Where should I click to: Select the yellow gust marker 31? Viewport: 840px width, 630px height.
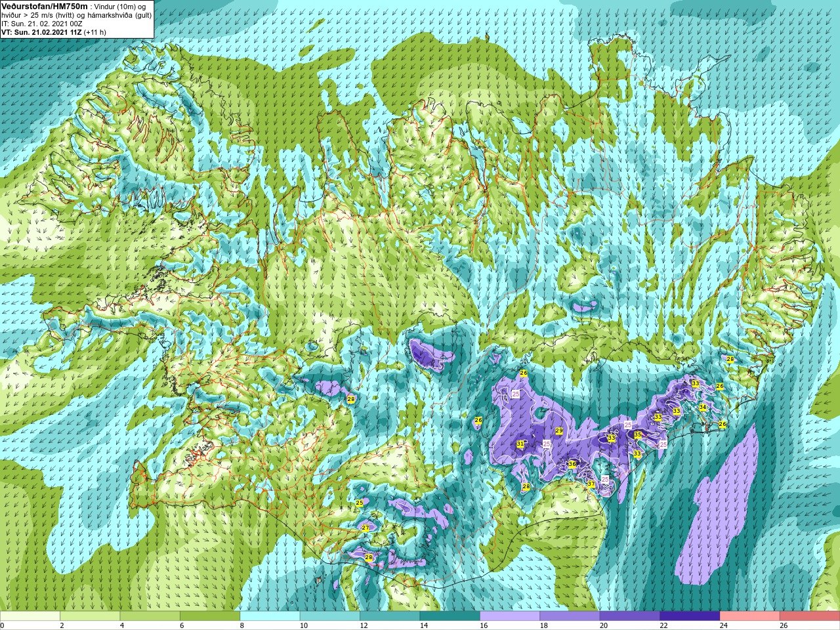(x=520, y=444)
